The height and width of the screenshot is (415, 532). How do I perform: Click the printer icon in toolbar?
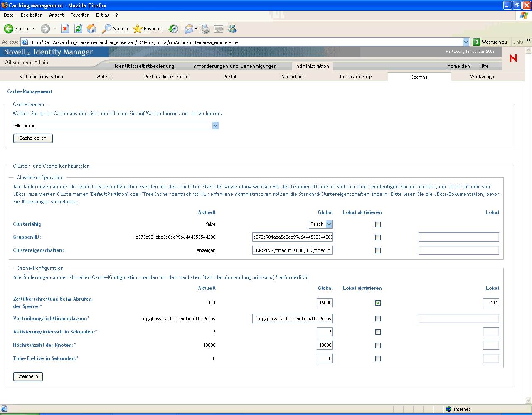205,29
